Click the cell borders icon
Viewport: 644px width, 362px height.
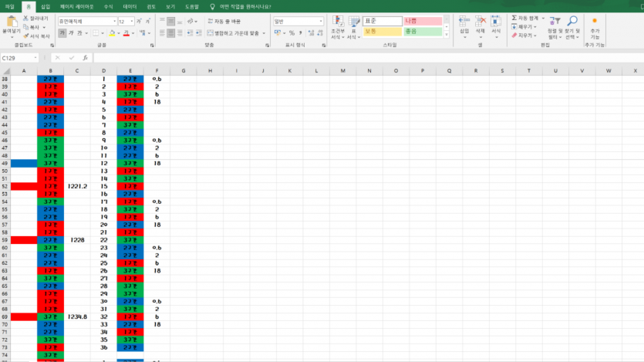96,33
